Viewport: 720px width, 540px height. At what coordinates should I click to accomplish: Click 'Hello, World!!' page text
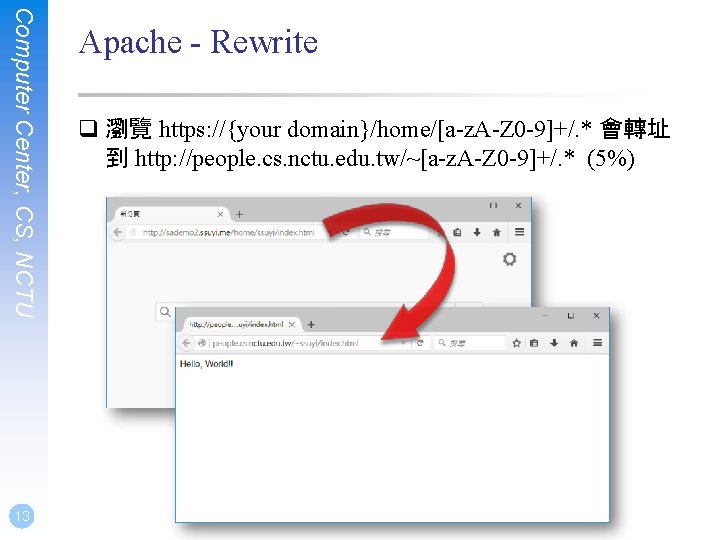(x=207, y=364)
